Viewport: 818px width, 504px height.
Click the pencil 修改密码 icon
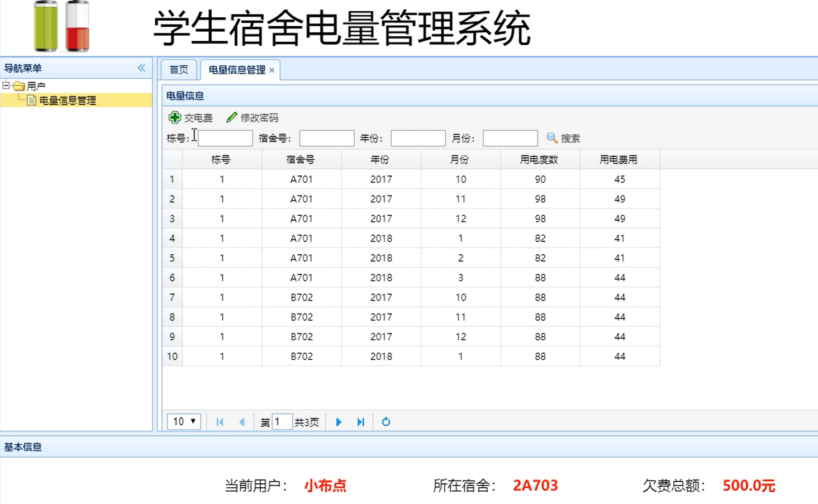coord(231,117)
